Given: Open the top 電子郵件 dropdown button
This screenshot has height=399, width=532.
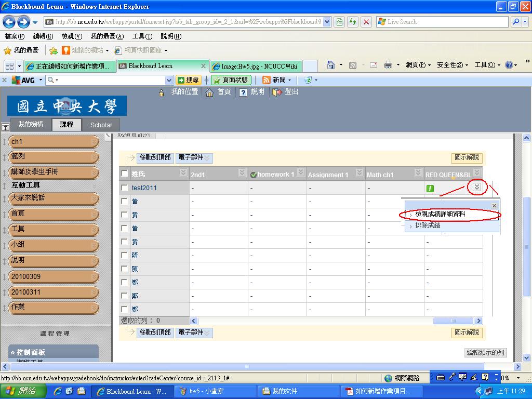Looking at the screenshot, I should (194, 157).
